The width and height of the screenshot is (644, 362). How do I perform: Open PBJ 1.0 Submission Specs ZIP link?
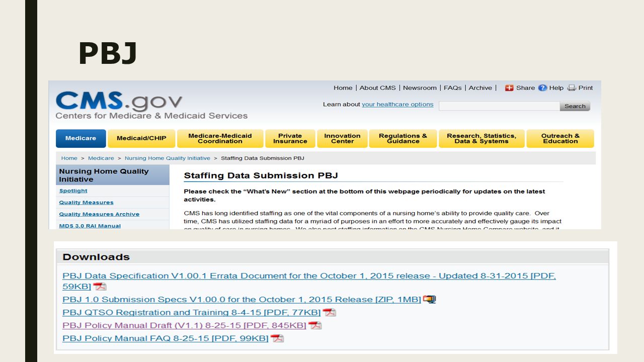tap(242, 299)
